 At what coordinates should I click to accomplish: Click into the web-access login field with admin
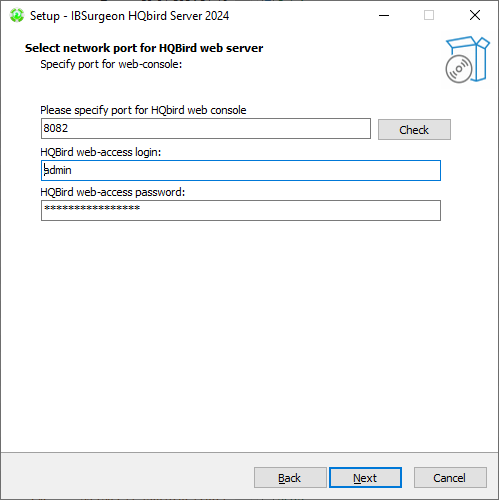[x=241, y=170]
